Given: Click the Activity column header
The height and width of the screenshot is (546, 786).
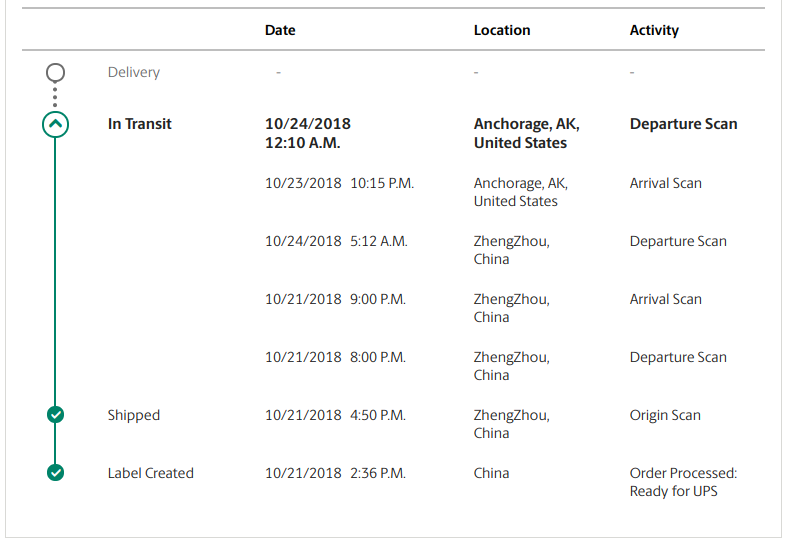Looking at the screenshot, I should point(654,31).
